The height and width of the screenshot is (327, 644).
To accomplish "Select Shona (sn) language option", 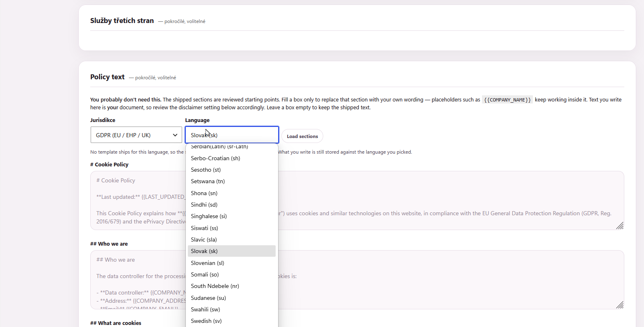I will click(x=232, y=193).
